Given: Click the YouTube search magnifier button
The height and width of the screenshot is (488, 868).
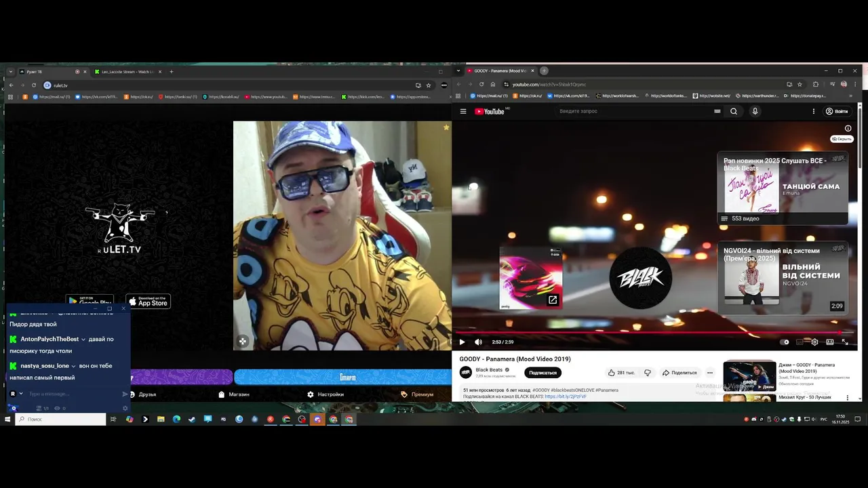Looking at the screenshot, I should (734, 111).
